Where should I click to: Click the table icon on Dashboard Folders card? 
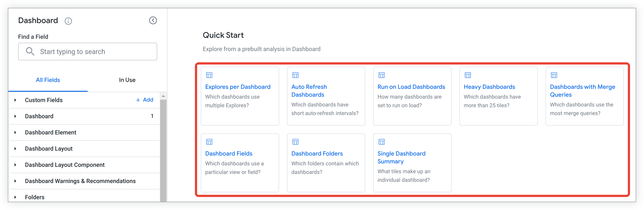point(296,142)
